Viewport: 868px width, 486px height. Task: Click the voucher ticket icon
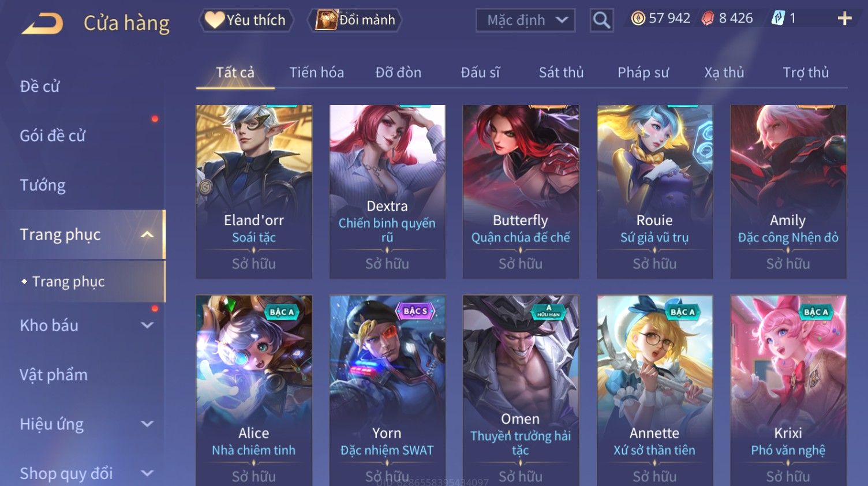coord(778,18)
